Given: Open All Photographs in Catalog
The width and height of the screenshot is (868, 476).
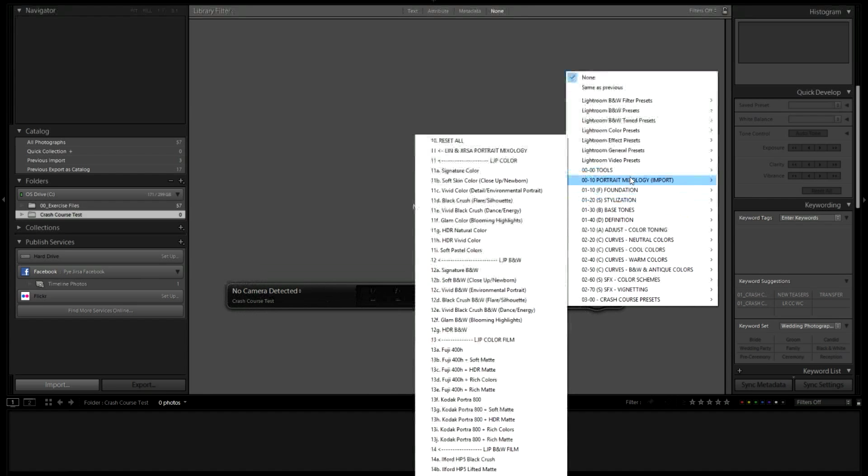Looking at the screenshot, I should (100, 142).
